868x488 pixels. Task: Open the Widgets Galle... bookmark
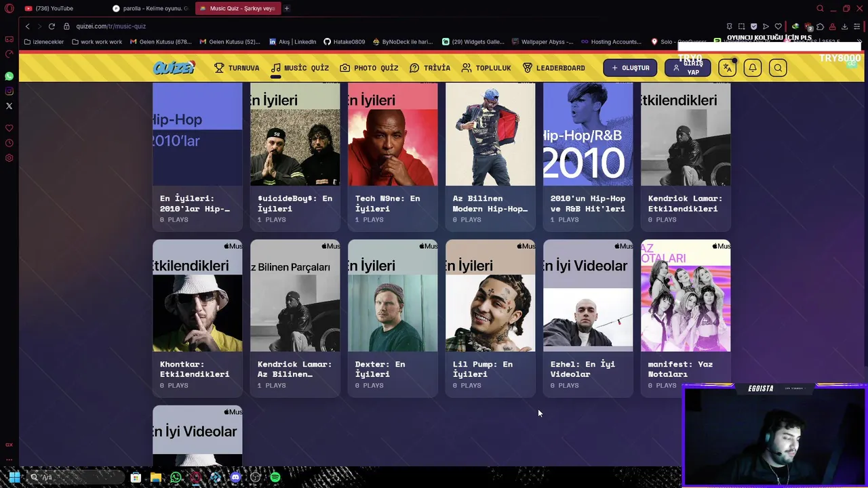click(x=473, y=41)
